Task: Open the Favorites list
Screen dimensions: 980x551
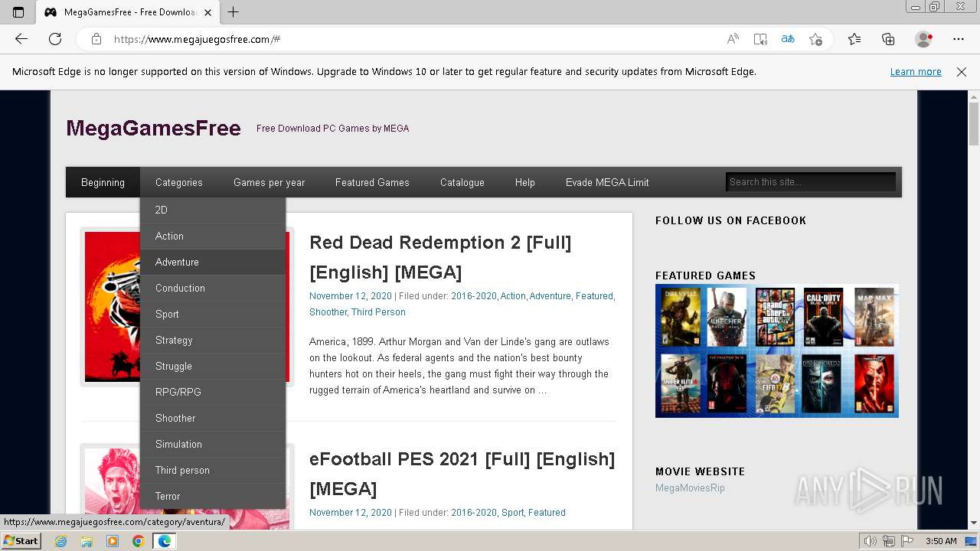Action: pyautogui.click(x=854, y=39)
